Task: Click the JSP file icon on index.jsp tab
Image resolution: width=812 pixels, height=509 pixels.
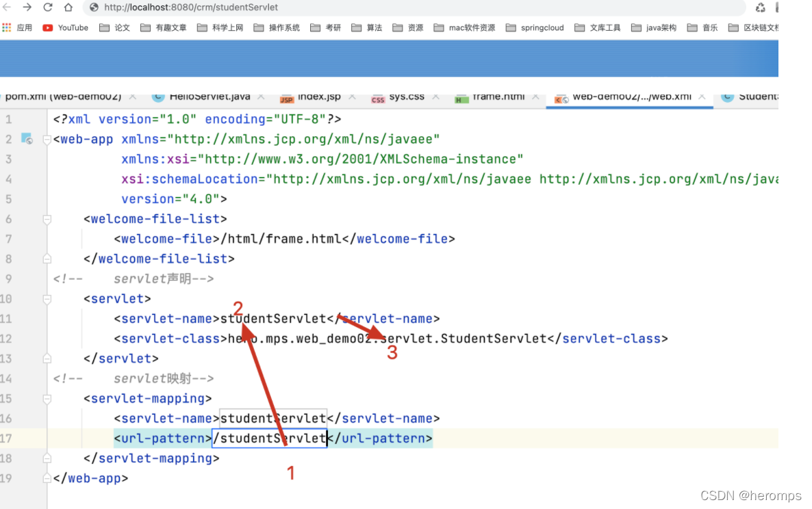Action: [286, 99]
